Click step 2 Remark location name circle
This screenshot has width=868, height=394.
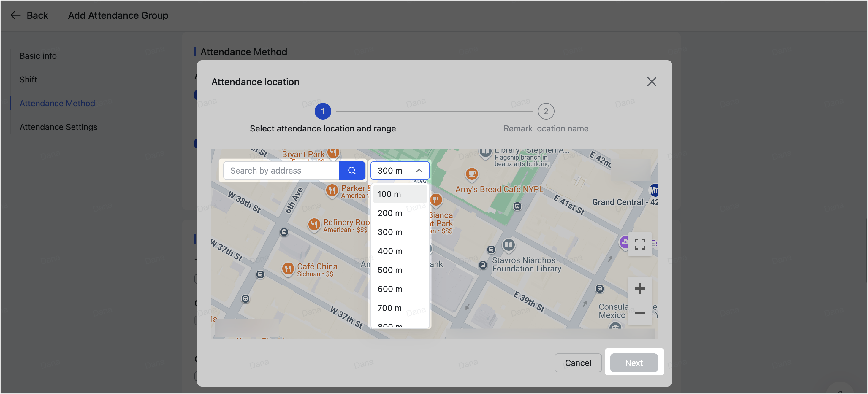tap(546, 111)
